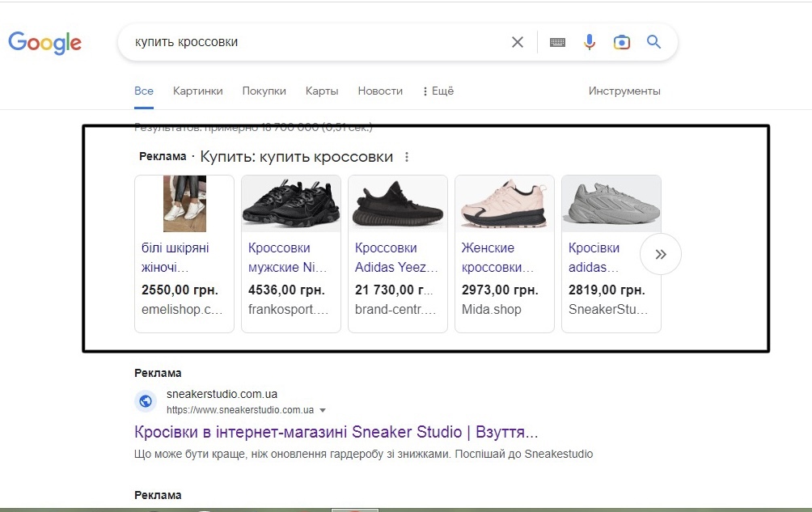Click the seller 'brand-centr....'
This screenshot has height=512, width=812.
(395, 310)
